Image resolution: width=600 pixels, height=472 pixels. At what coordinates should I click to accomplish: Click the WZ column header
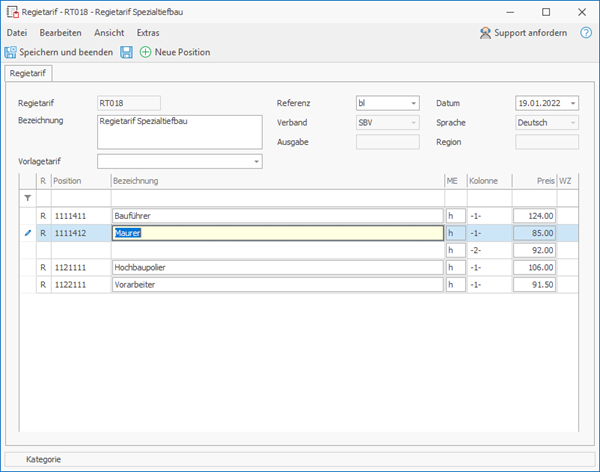pyautogui.click(x=567, y=181)
